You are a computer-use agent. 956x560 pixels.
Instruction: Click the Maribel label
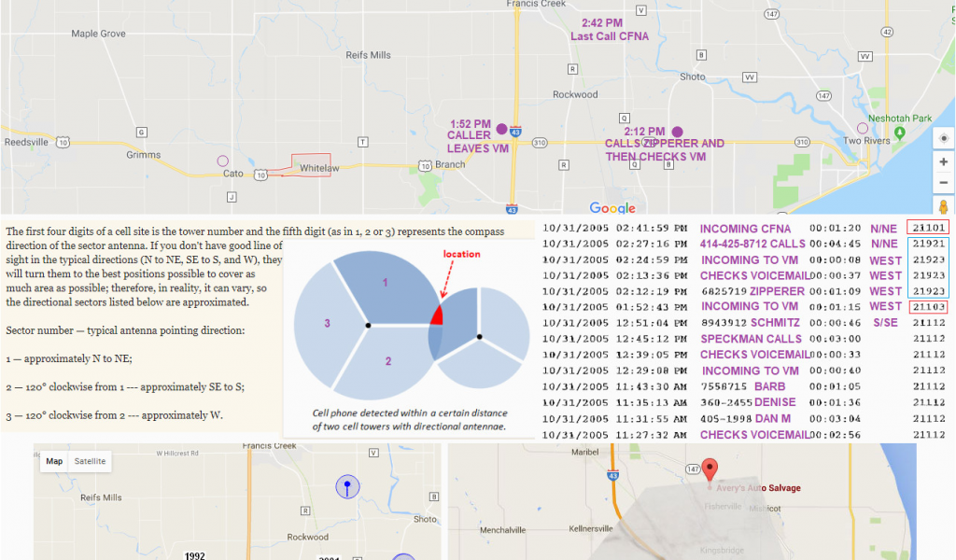pyautogui.click(x=584, y=452)
